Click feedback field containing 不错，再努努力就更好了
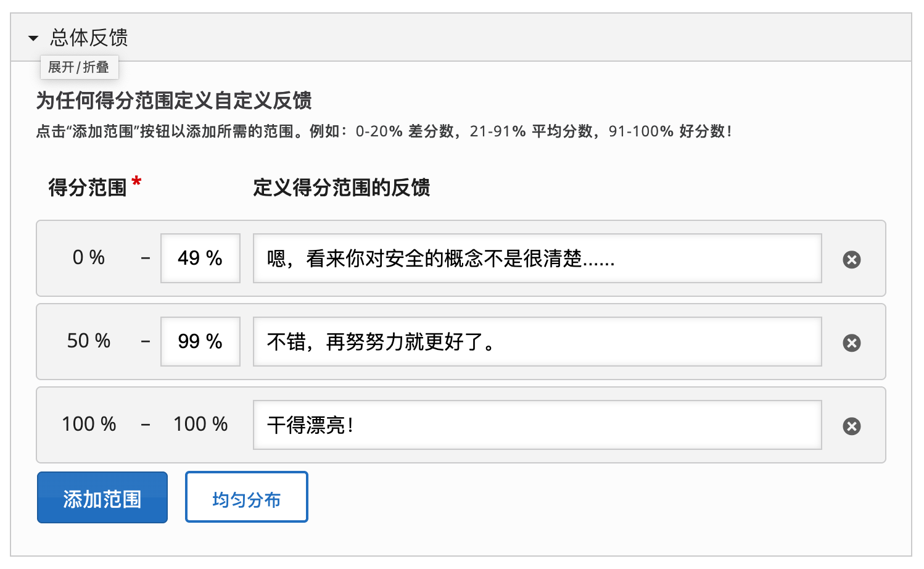The width and height of the screenshot is (924, 569). [x=537, y=342]
